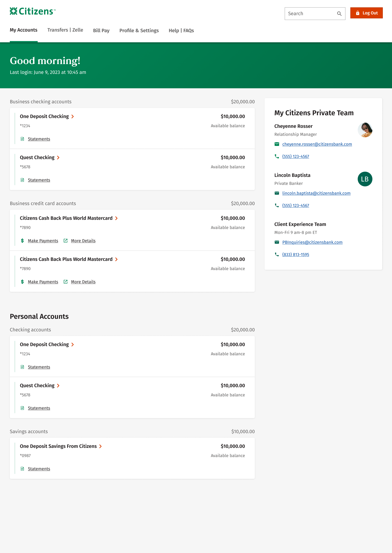Call Lincoln Baptista's (555) 123-4567 number

[296, 205]
